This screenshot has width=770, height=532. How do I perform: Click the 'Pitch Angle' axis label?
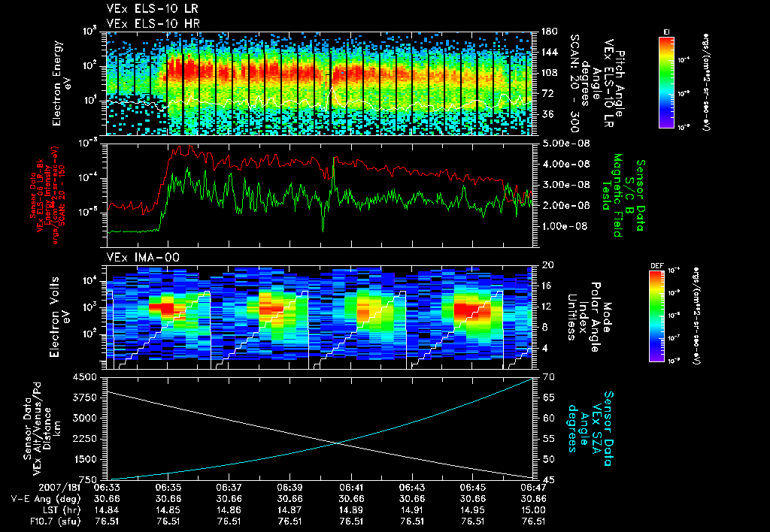coord(620,83)
